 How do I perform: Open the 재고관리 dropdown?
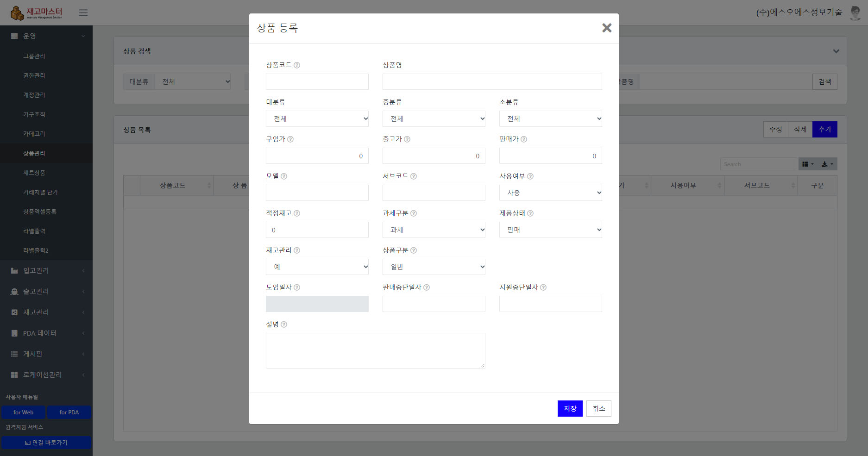[x=317, y=267]
